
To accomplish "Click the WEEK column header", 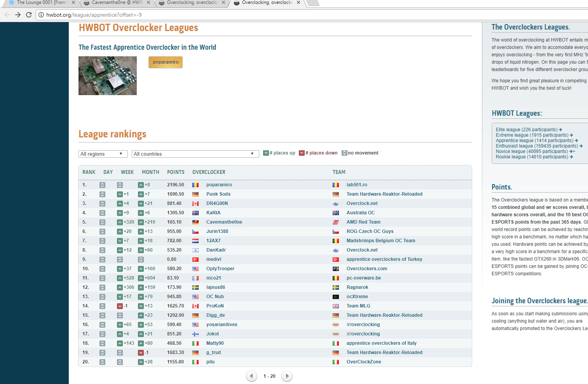I will point(127,172).
